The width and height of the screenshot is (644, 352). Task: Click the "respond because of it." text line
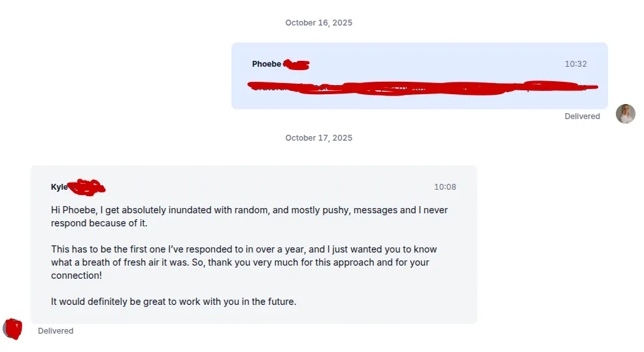point(99,223)
